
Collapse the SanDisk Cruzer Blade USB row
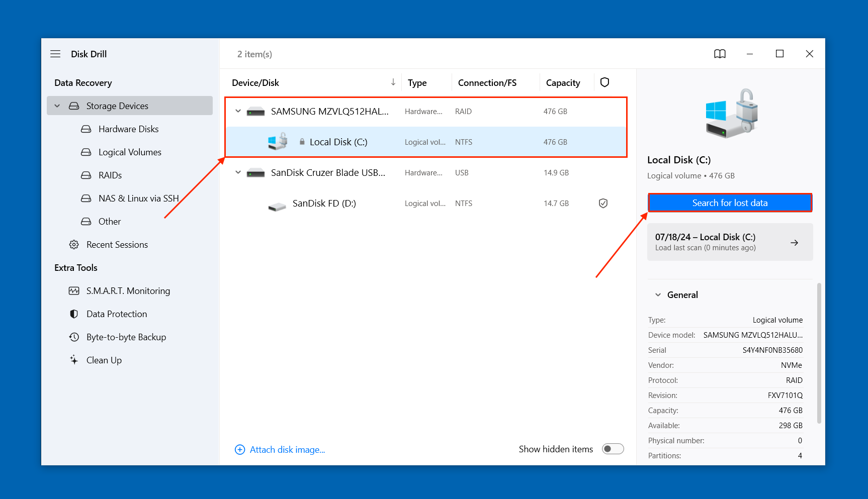pyautogui.click(x=238, y=172)
